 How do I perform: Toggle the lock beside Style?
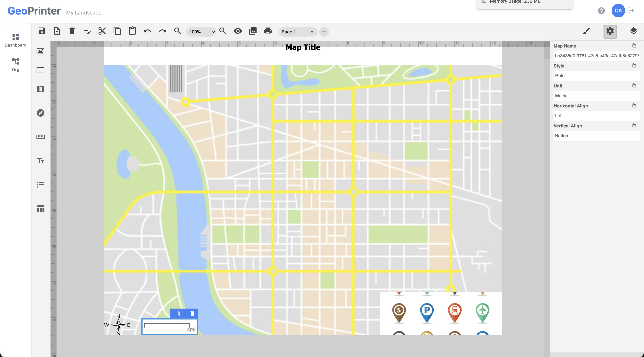[634, 65]
